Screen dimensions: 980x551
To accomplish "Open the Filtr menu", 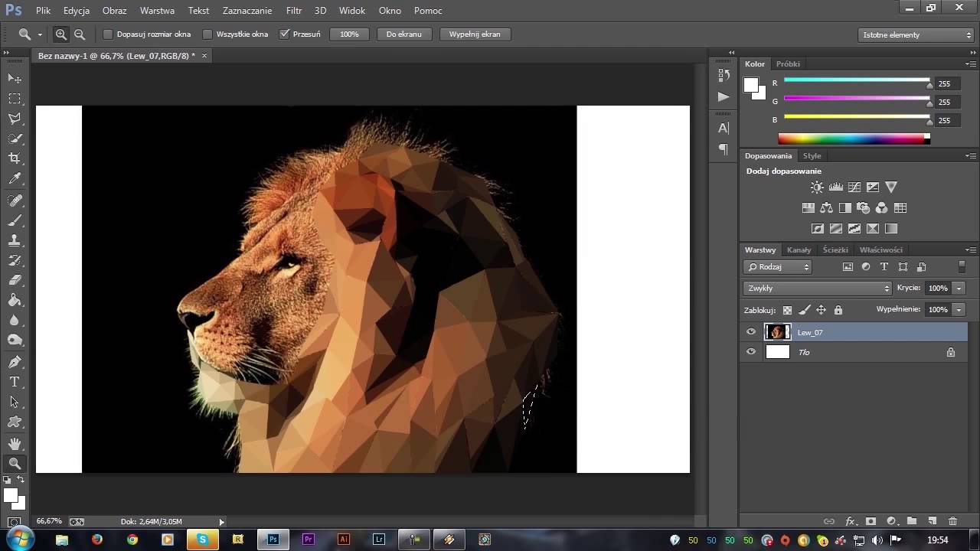I will 294,11.
